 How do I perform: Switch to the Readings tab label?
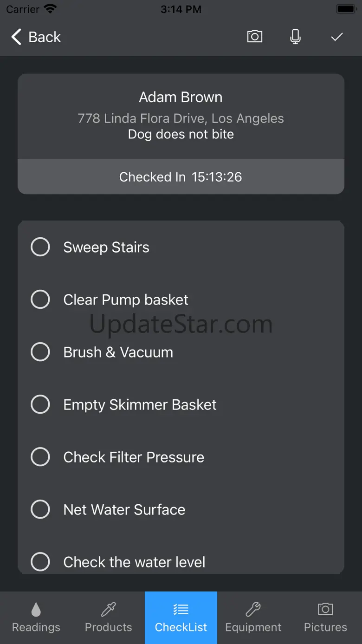pos(36,627)
